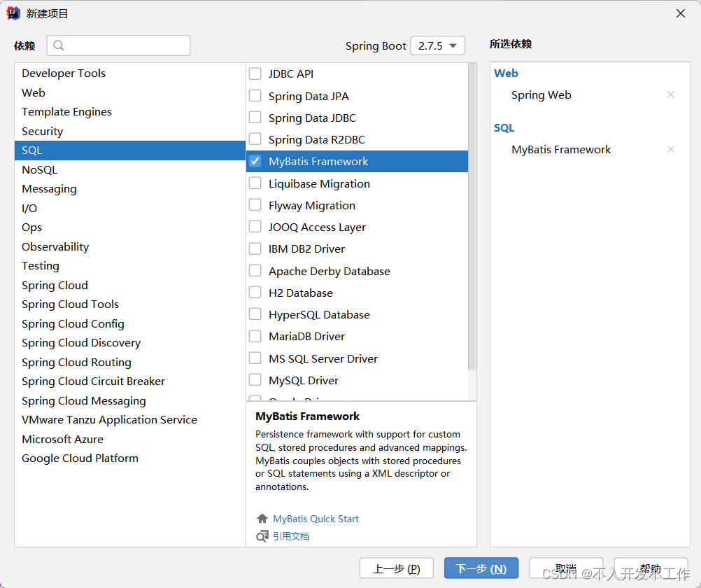Choose the Template Engines category
Image resolution: width=701 pixels, height=588 pixels.
coord(129,112)
